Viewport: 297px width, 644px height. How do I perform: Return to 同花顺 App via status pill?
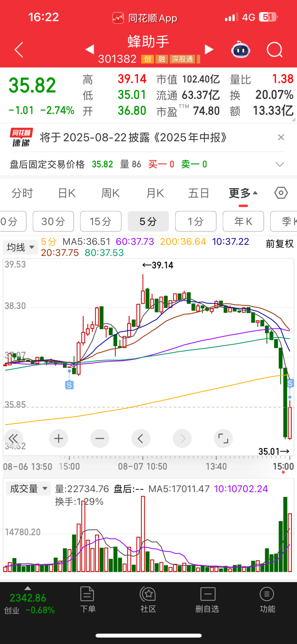pos(145,18)
